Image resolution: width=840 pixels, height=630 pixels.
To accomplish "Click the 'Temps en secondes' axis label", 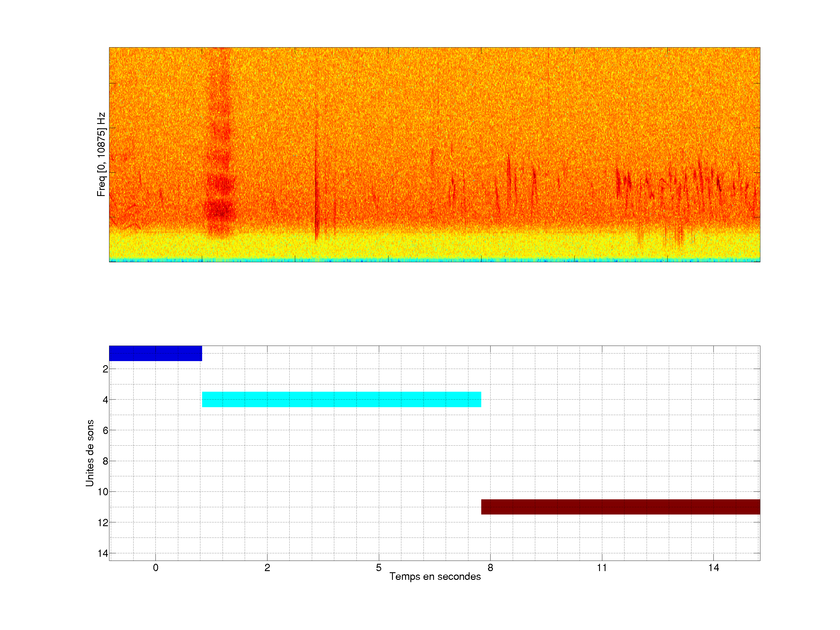I will point(435,576).
